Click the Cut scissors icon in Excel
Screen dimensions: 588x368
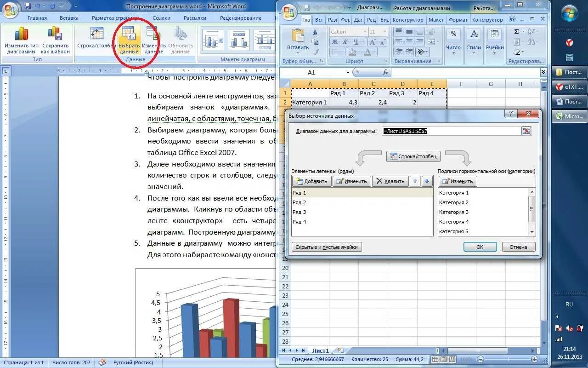point(315,32)
